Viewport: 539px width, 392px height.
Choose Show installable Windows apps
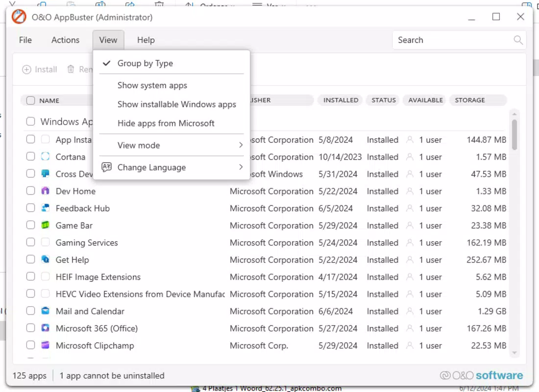[171, 104]
